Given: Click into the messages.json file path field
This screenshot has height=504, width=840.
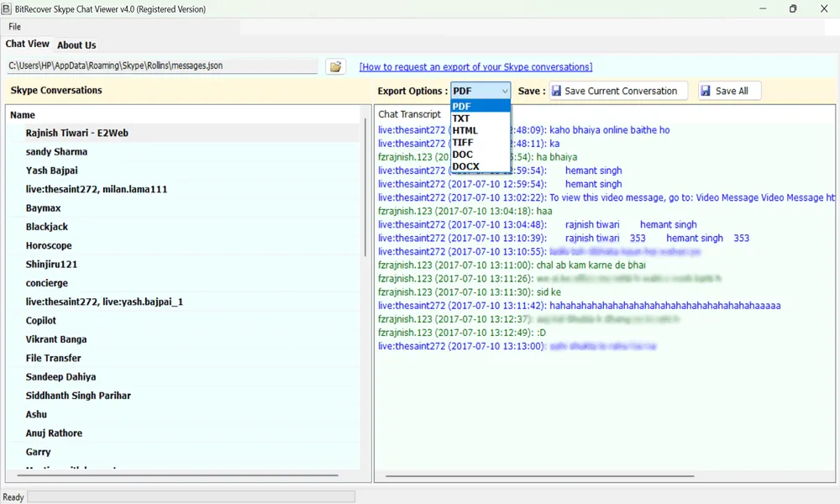Looking at the screenshot, I should [161, 66].
